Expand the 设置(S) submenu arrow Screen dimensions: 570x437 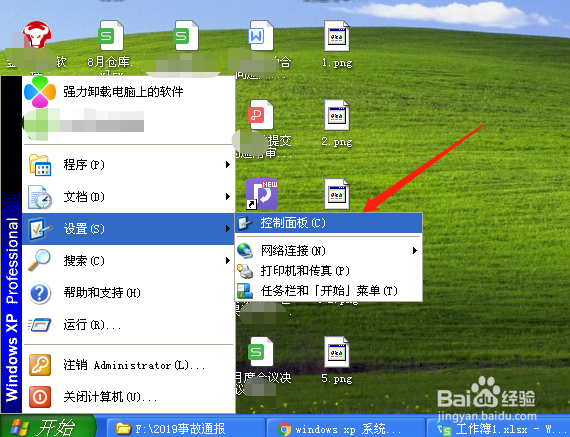coord(228,229)
